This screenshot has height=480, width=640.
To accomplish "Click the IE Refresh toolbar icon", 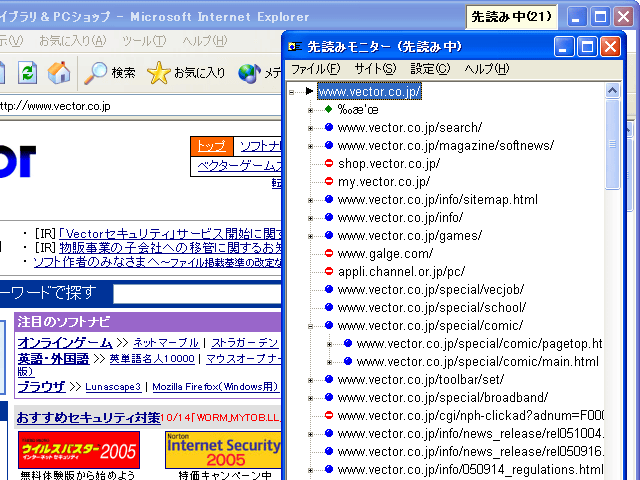I will [x=27, y=73].
